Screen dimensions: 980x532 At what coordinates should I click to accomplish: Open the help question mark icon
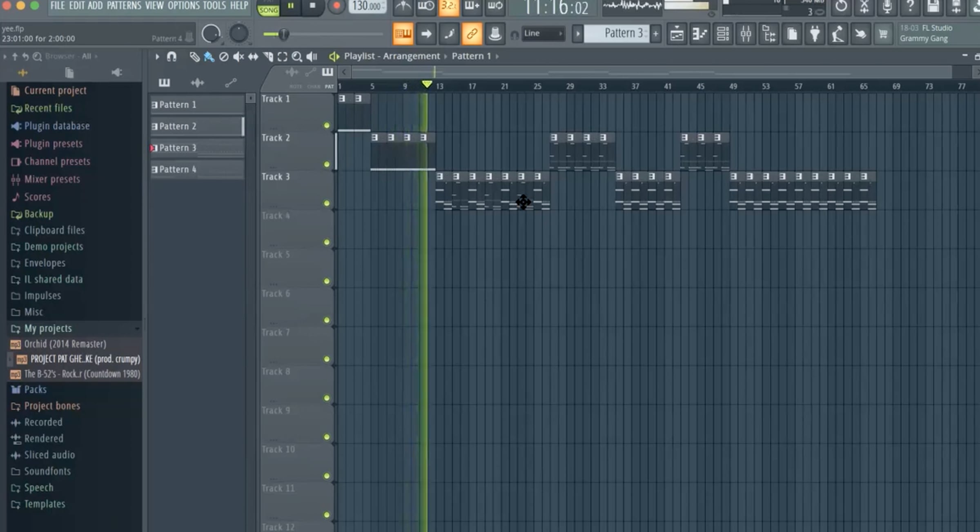pos(910,7)
